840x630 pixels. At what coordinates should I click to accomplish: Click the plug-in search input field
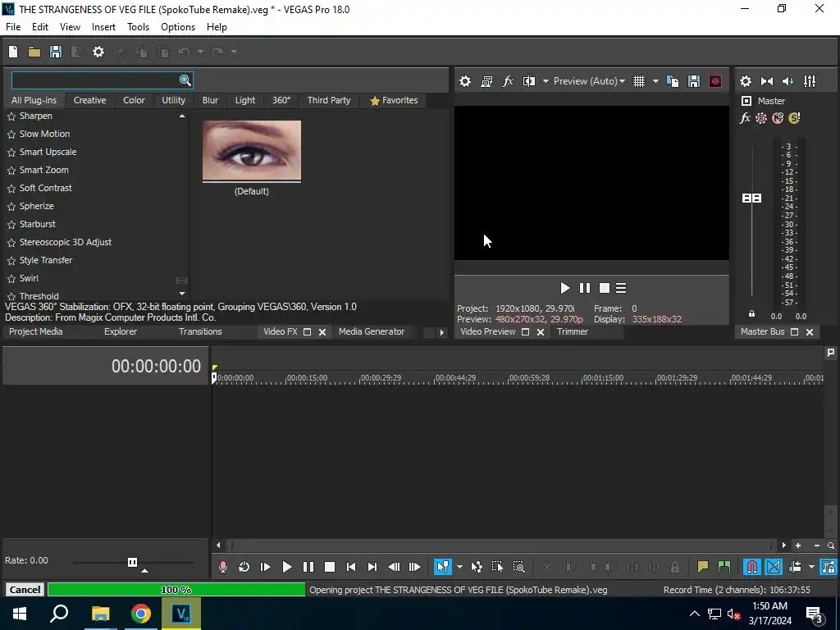(x=95, y=80)
